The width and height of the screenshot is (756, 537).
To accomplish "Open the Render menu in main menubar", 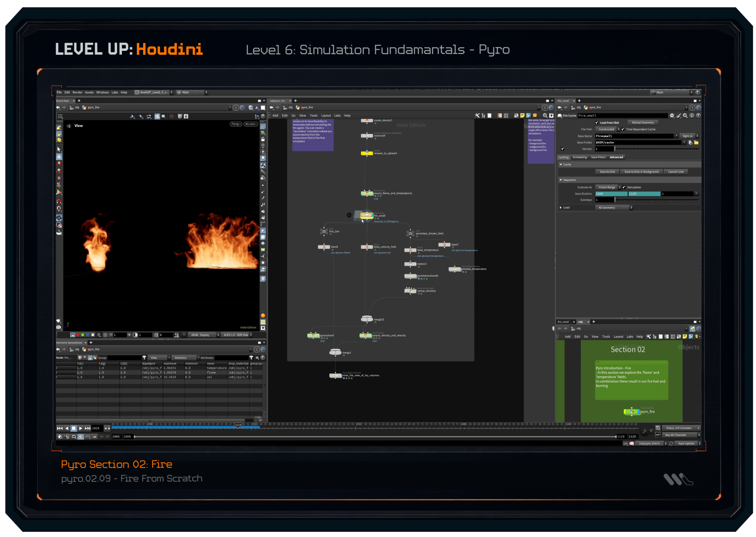I will point(78,92).
